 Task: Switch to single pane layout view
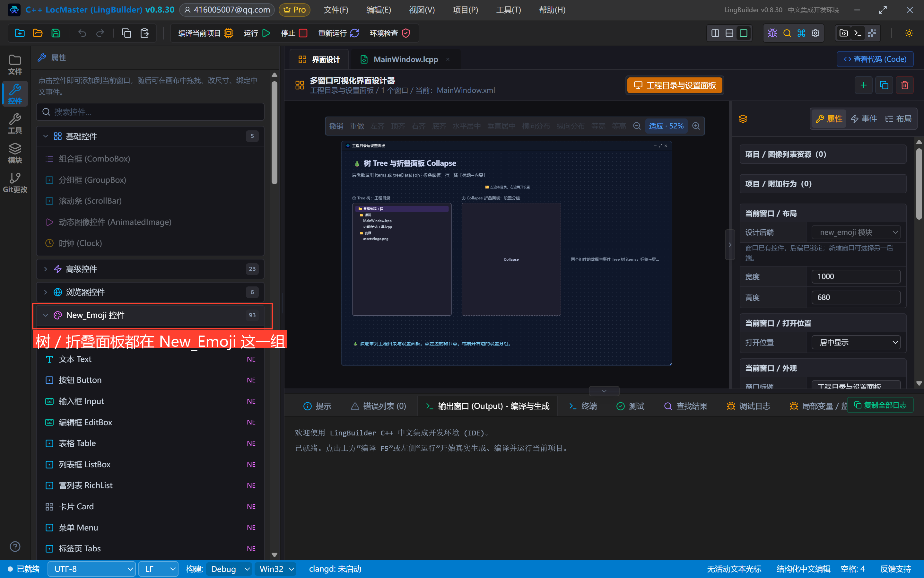[743, 33]
